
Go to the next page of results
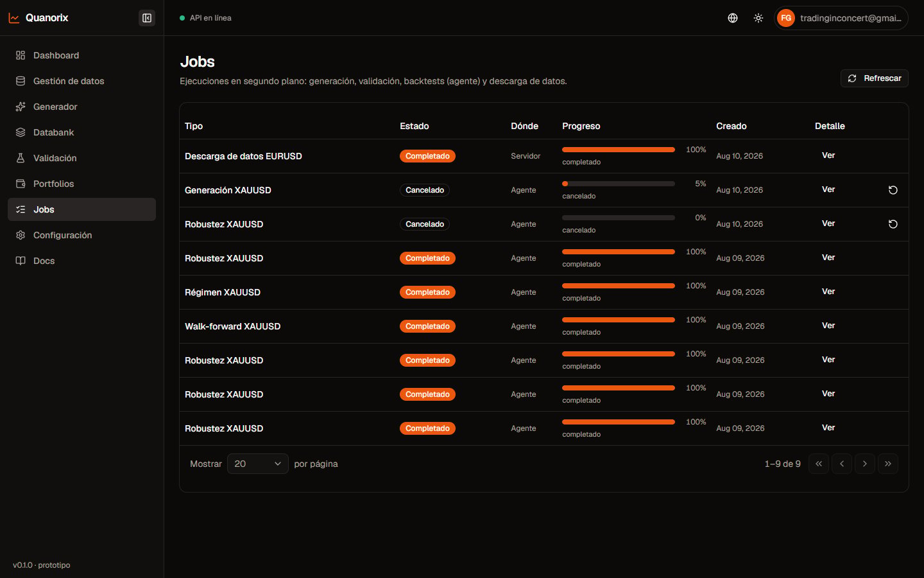point(865,464)
